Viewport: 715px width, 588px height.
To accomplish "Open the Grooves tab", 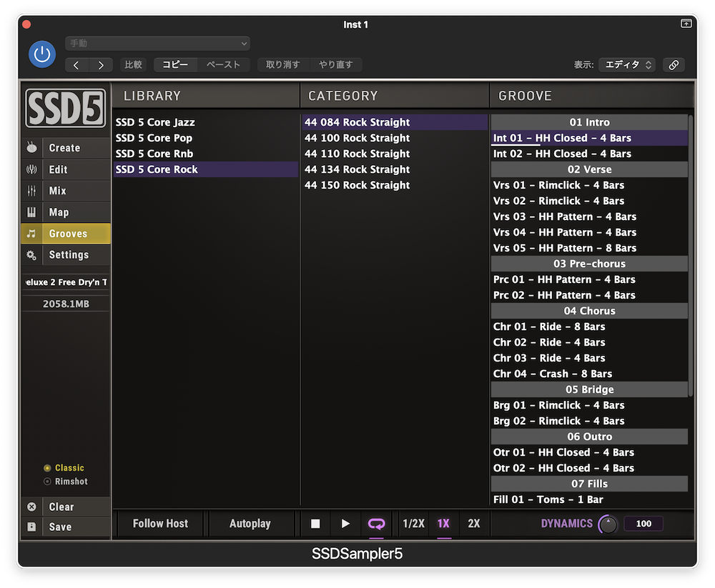I will pyautogui.click(x=77, y=234).
